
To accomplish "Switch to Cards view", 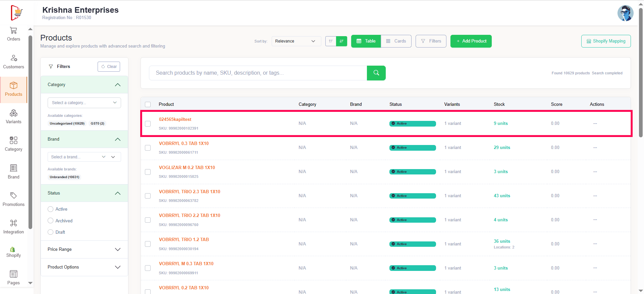I will tap(396, 41).
